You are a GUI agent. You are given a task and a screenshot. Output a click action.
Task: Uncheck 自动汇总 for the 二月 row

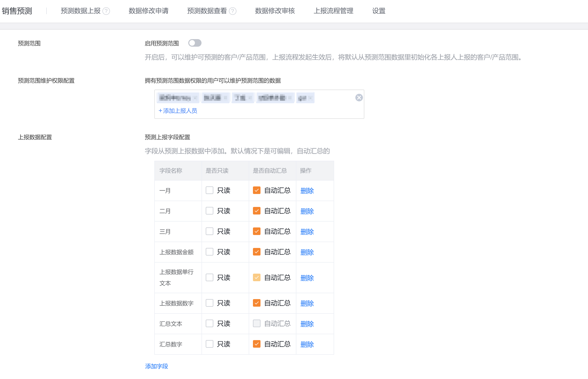256,211
